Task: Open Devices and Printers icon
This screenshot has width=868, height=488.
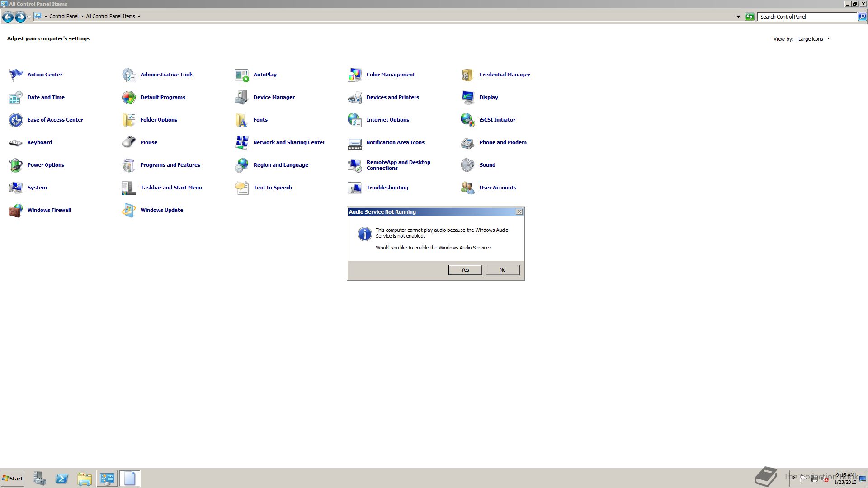Action: (355, 97)
